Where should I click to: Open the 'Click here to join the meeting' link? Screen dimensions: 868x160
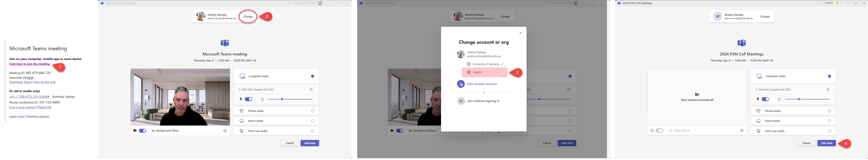[x=30, y=64]
